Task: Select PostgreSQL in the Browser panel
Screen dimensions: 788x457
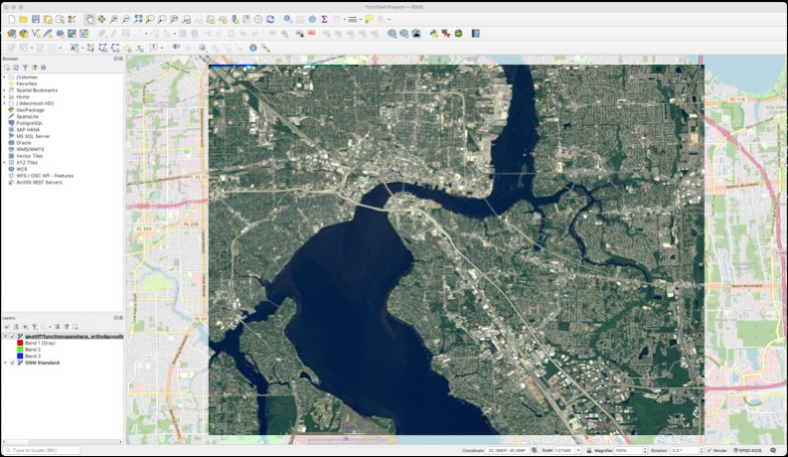Action: click(30, 122)
